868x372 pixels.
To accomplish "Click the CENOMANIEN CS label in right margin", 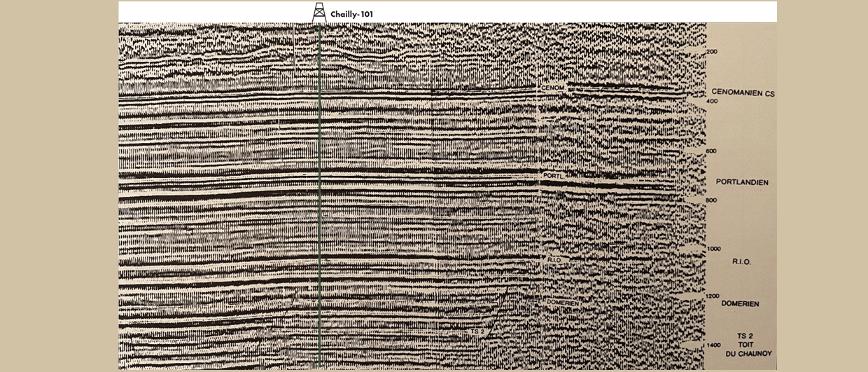I will [x=742, y=92].
